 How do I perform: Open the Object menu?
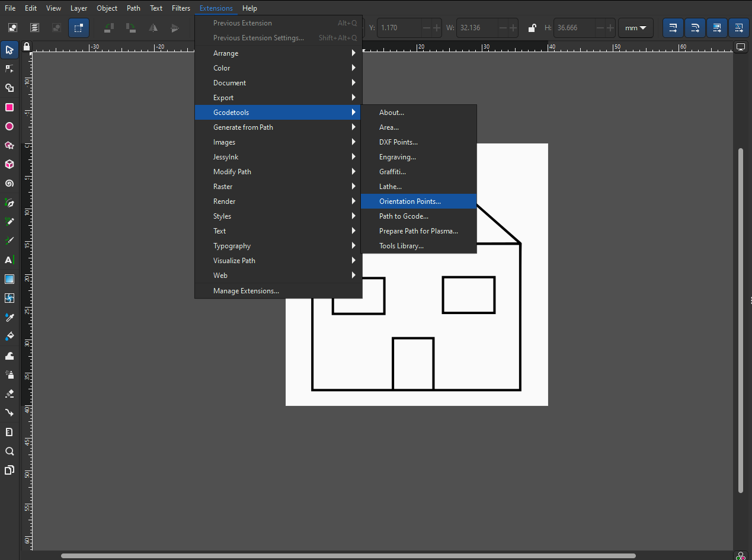coord(107,8)
